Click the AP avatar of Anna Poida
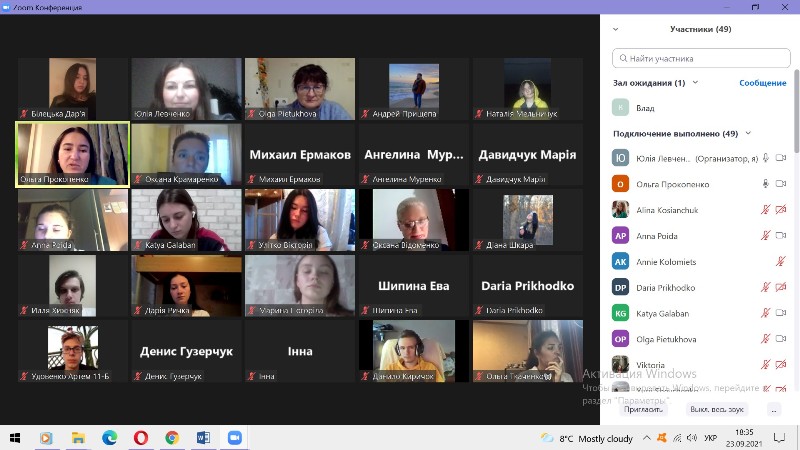Screen dimensions: 800x450 (620, 235)
